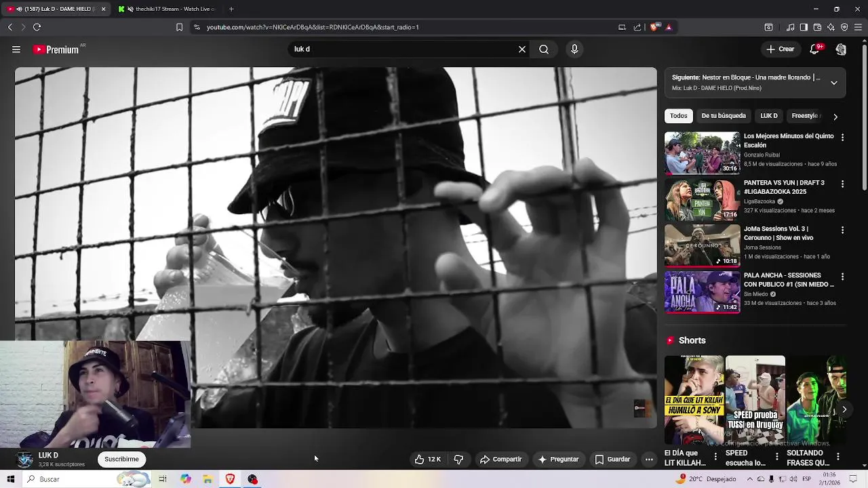Open File Explorer on taskbar
Viewport: 868px width, 488px height.
click(208, 479)
